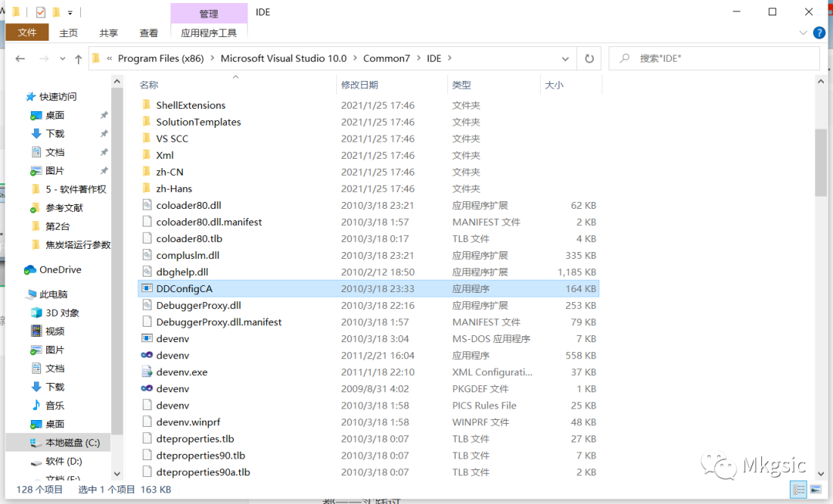Select the zh-Hans folder
833x504 pixels.
point(174,188)
